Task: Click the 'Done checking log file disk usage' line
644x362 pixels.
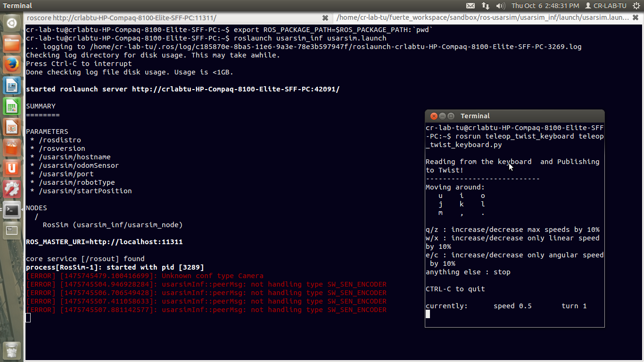Action: tap(130, 72)
